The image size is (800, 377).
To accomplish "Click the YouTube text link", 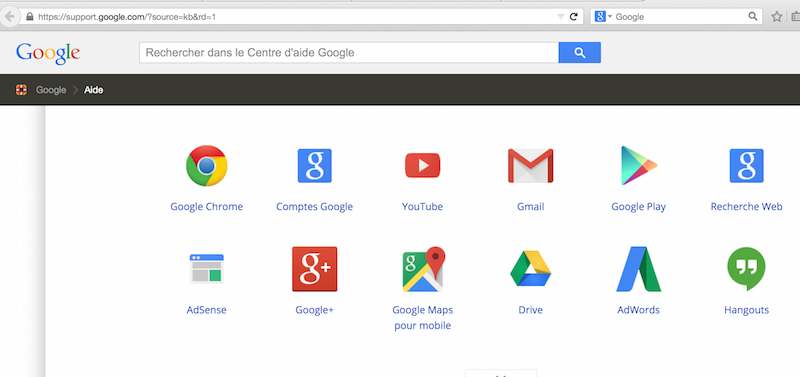I will (x=422, y=207).
